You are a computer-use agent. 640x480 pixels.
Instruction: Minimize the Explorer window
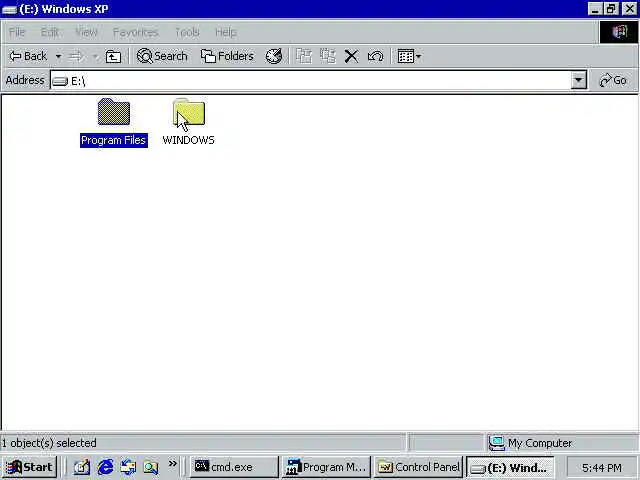[x=595, y=9]
